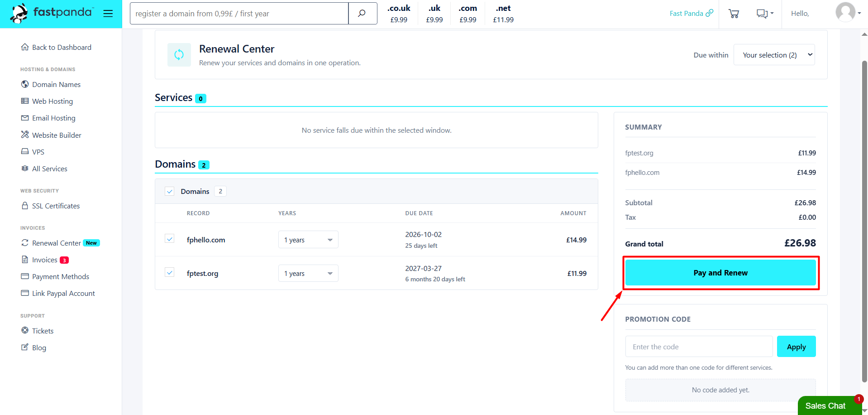Click the due date 2027-03-27

coord(423,268)
